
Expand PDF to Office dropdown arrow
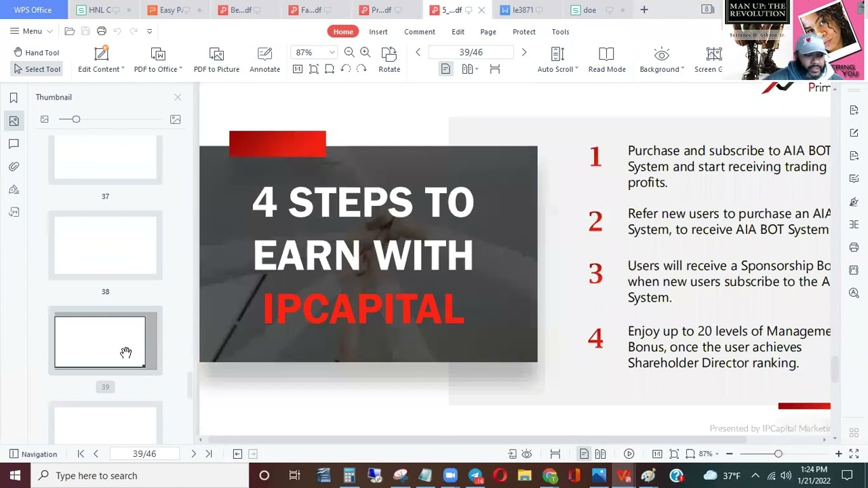181,69
